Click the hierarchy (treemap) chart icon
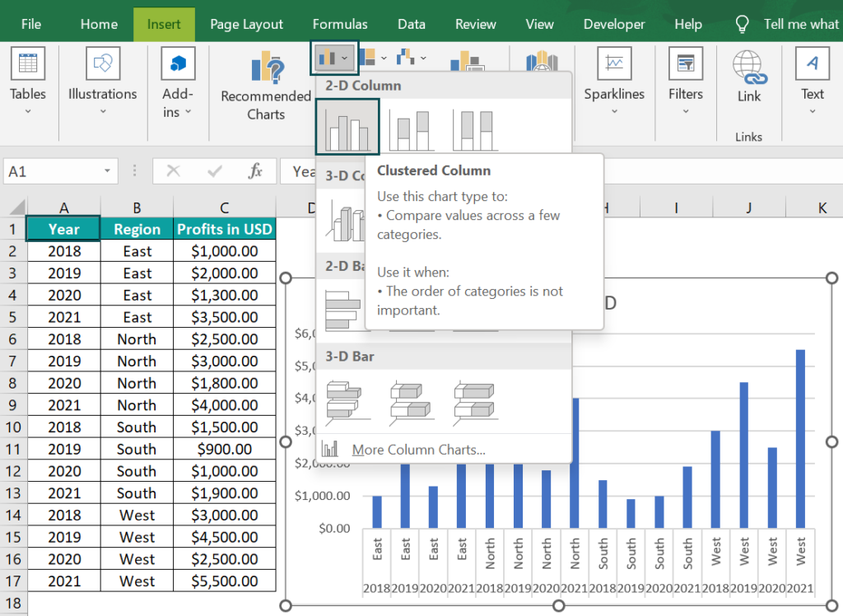This screenshot has width=843, height=616. [x=368, y=56]
